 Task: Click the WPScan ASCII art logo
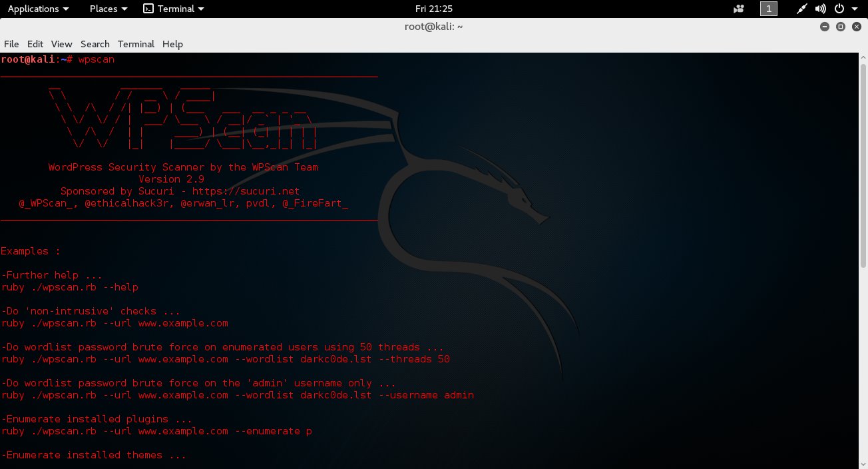[x=183, y=119]
